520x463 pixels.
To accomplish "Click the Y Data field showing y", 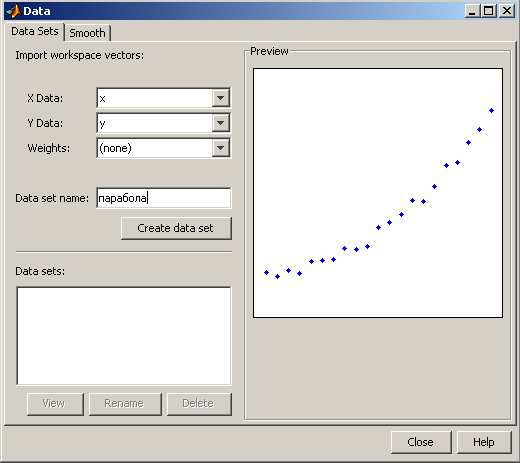I will [x=155, y=123].
